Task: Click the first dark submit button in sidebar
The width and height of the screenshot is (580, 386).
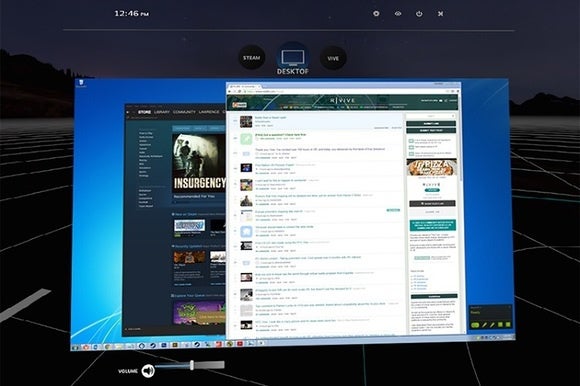Action: 431,123
